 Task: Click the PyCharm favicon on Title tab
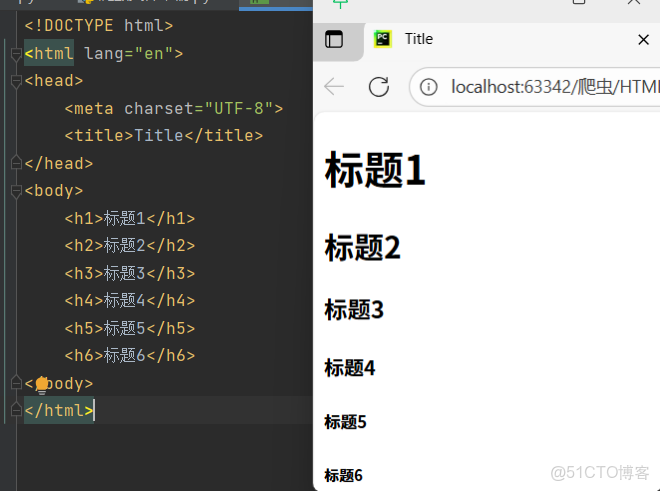click(x=383, y=39)
